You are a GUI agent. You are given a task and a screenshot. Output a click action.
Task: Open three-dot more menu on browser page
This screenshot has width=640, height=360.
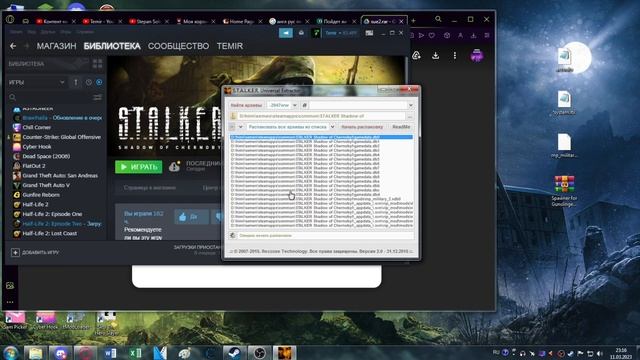[455, 56]
